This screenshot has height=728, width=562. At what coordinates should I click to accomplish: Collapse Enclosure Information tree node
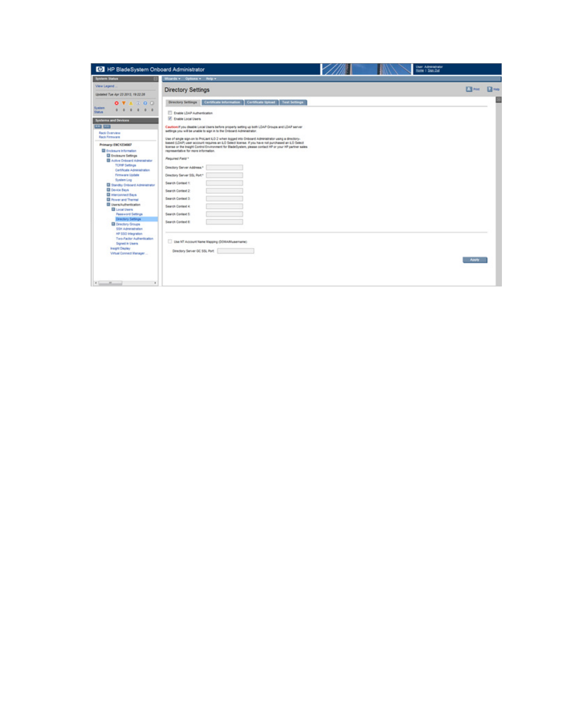pos(104,150)
